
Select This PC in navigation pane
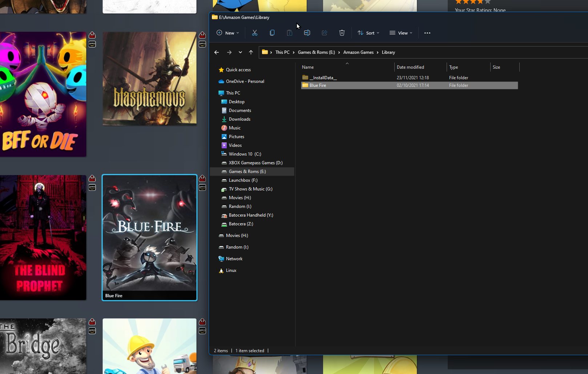tap(229, 93)
